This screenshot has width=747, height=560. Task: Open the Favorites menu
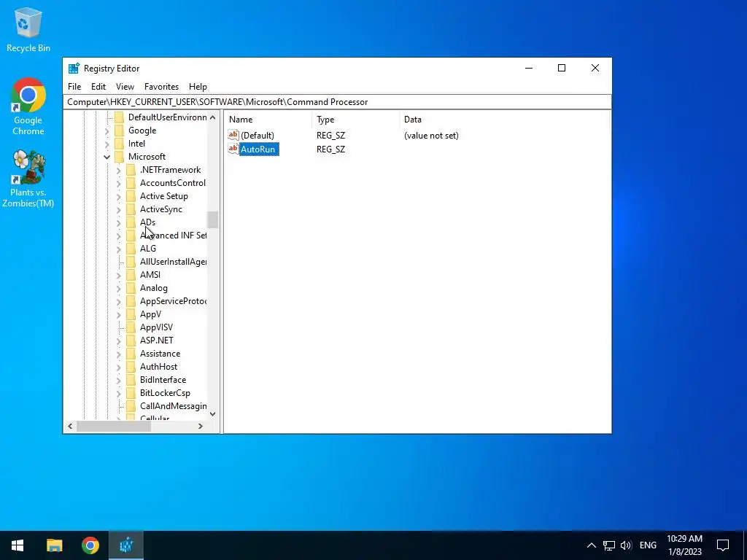pos(161,87)
